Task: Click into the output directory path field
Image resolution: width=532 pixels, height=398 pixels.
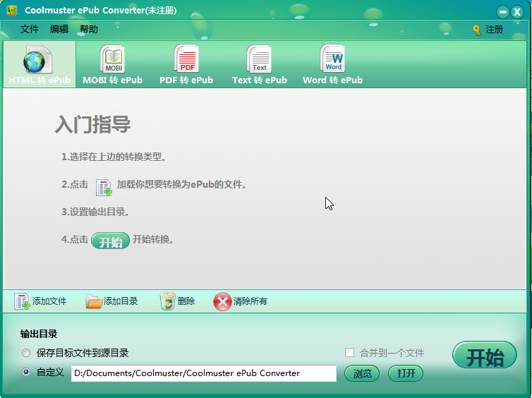Action: [204, 373]
